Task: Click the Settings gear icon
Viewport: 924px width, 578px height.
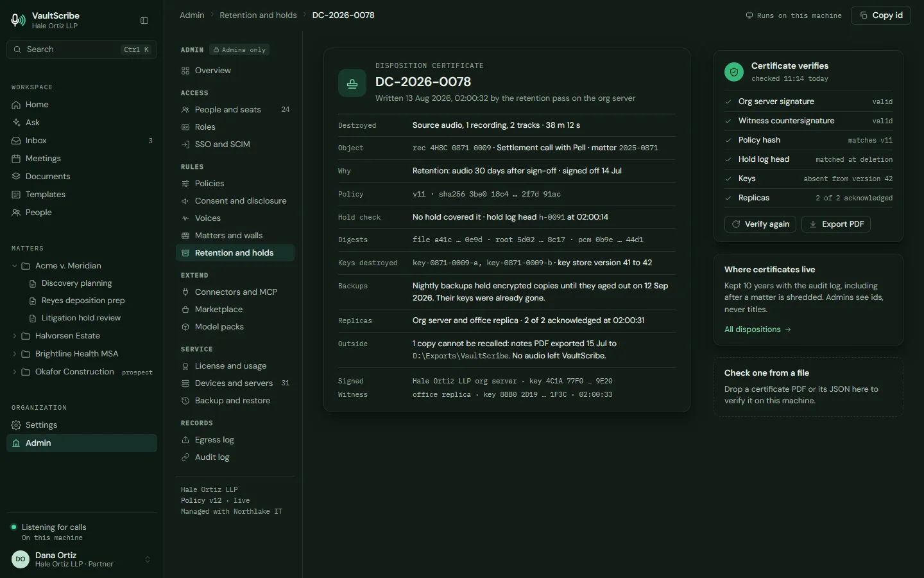Action: pos(16,425)
